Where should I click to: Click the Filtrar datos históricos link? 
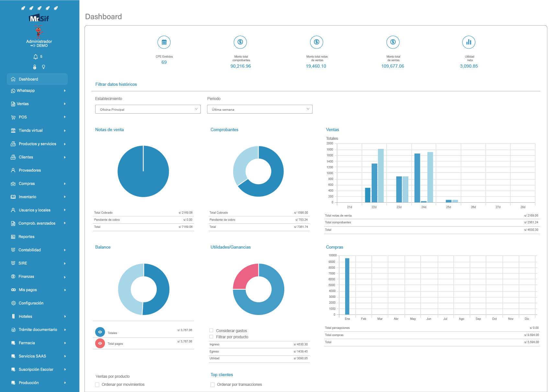click(116, 84)
